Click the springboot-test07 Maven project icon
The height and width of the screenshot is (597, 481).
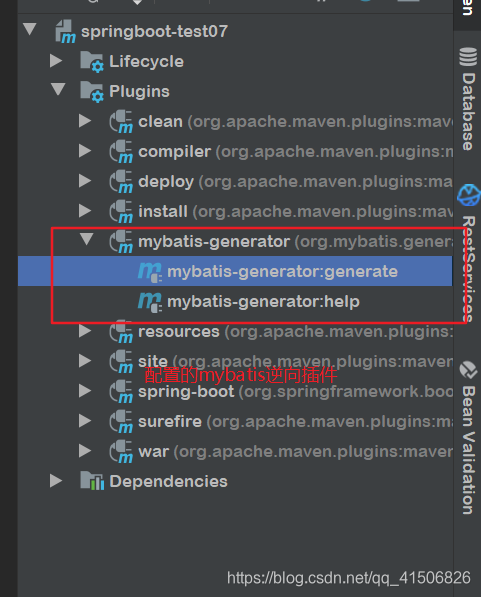tap(66, 32)
